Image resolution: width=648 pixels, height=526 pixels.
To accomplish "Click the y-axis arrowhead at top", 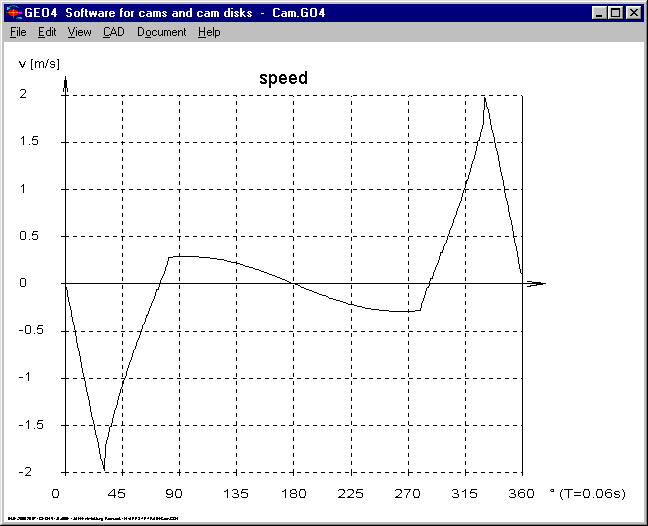I will point(65,84).
